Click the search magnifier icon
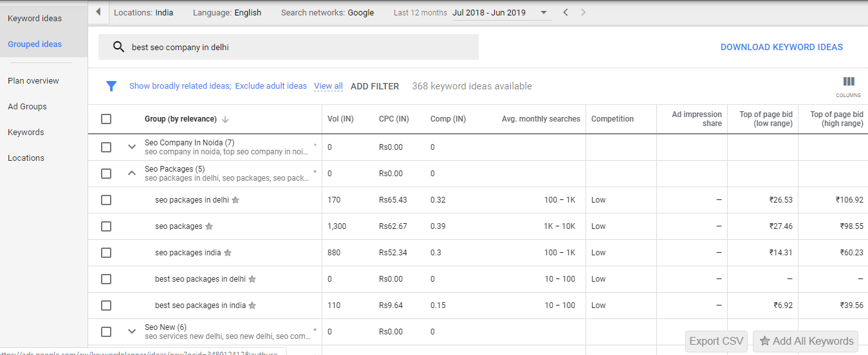The height and width of the screenshot is (355, 868). point(118,47)
